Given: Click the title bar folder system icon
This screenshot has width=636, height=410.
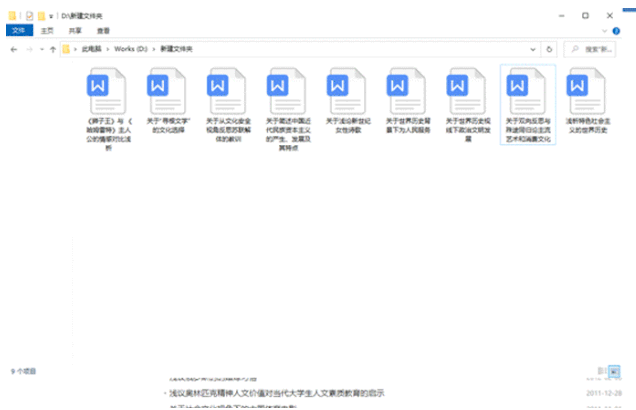Looking at the screenshot, I should click(x=12, y=16).
